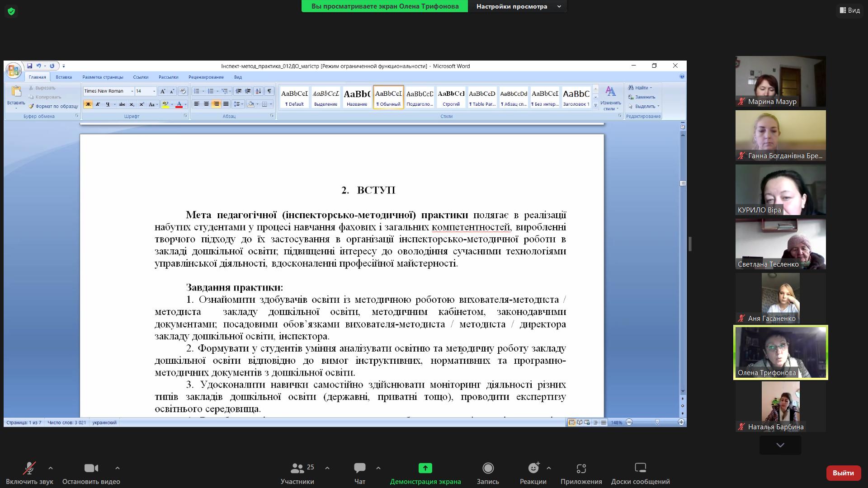Viewport: 868px width, 488px height.
Task: Click the green encryption shield icon
Action: [x=11, y=11]
